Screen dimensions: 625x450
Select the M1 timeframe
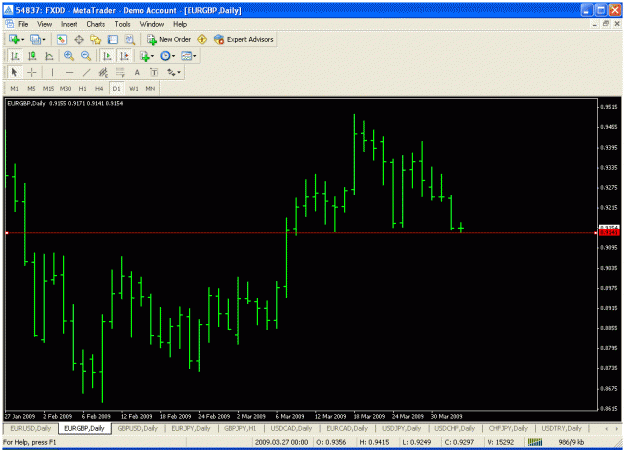coord(14,88)
